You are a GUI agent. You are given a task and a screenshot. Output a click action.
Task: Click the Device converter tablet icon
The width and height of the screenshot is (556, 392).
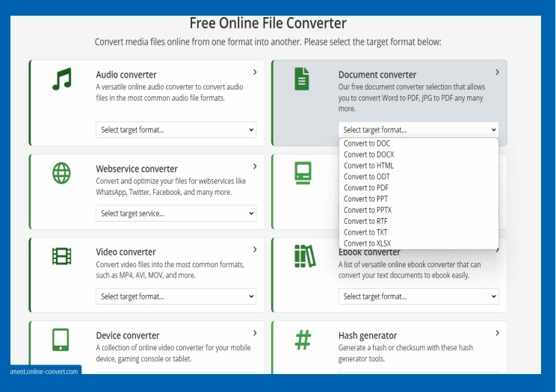tap(61, 340)
